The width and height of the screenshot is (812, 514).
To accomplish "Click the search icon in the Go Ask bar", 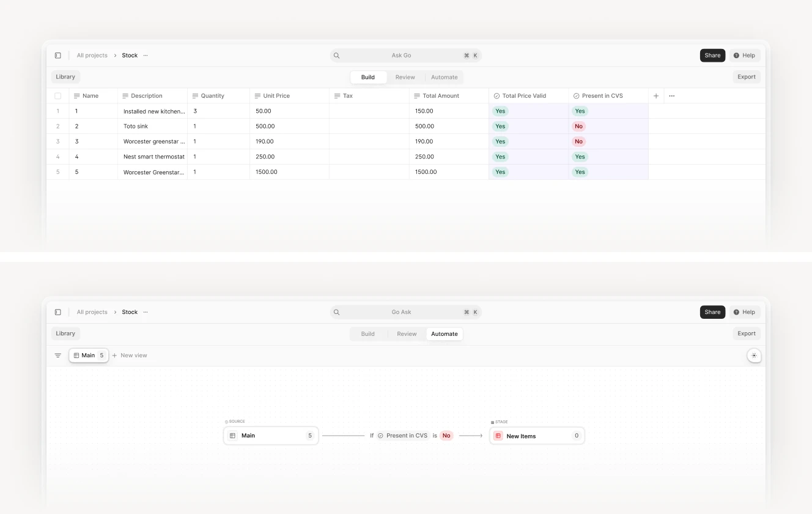I will (x=336, y=312).
